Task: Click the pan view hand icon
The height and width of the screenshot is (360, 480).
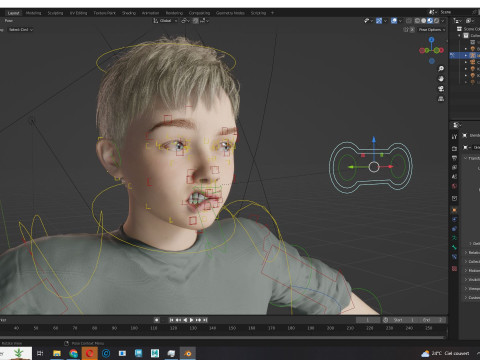Action: tap(441, 79)
